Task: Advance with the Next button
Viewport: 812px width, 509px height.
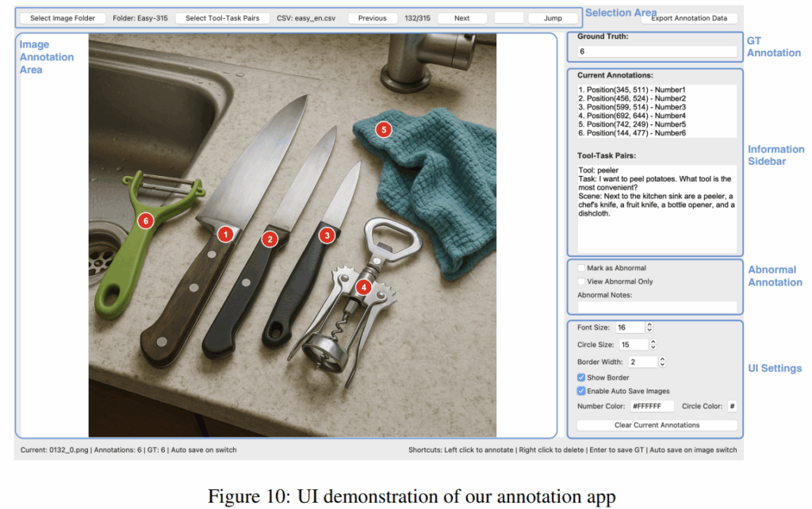Action: 462,18
